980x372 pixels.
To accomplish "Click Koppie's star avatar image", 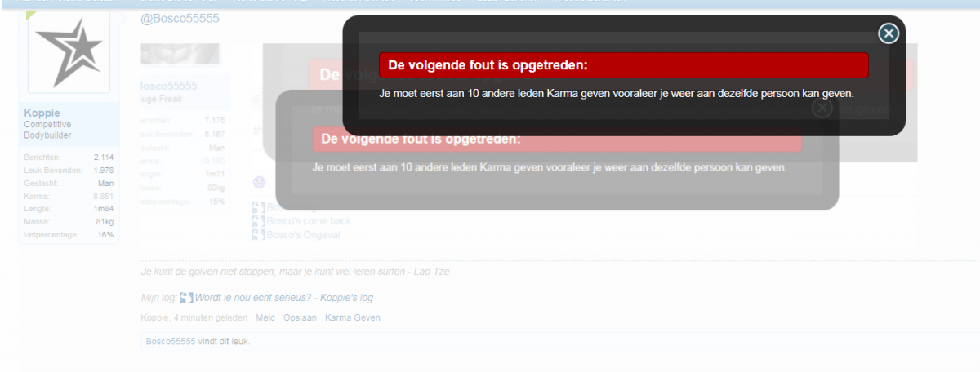I will (x=69, y=52).
